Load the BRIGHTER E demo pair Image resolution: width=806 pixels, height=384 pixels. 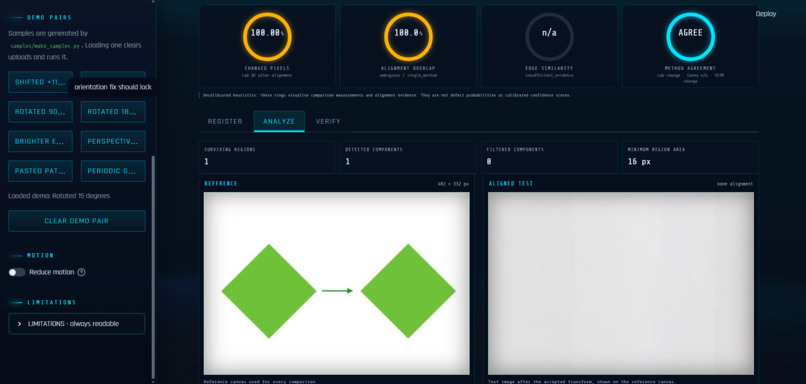pos(40,141)
